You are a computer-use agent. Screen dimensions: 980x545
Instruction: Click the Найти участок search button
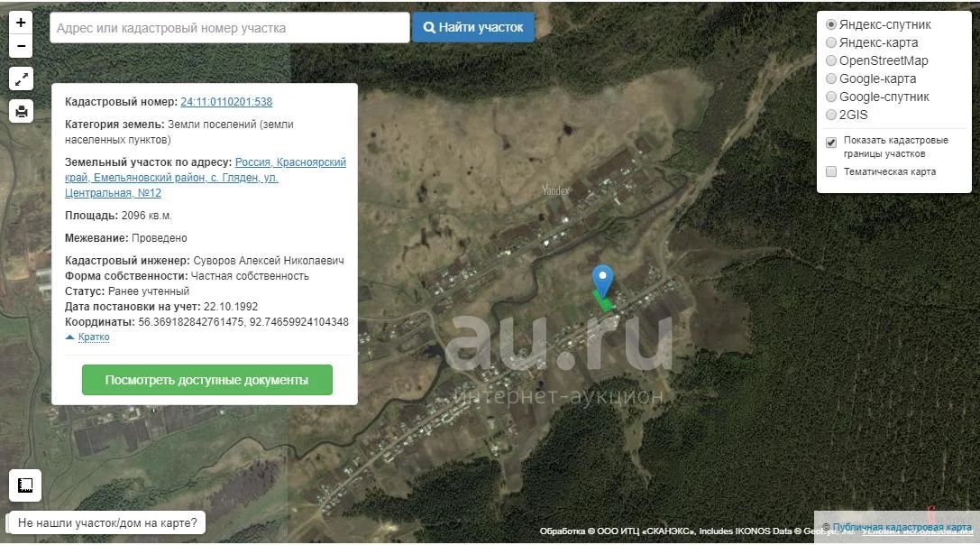(x=473, y=28)
